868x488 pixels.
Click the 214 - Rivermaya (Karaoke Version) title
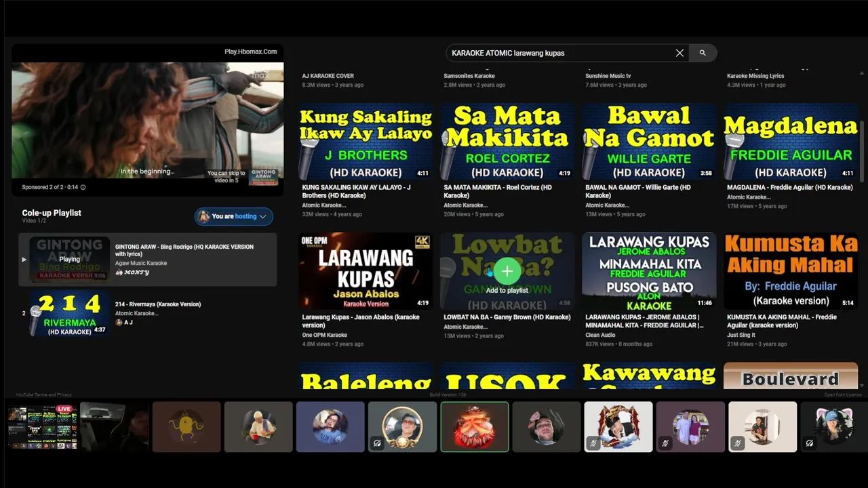coord(158,304)
